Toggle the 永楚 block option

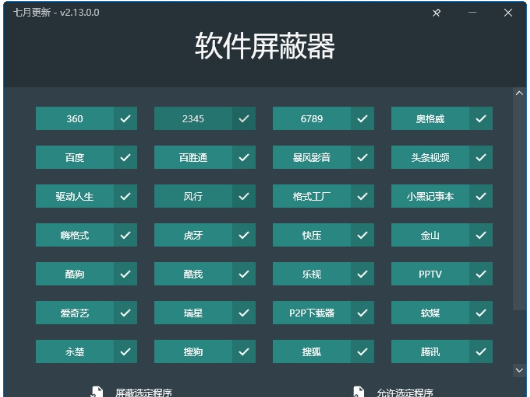(x=87, y=352)
